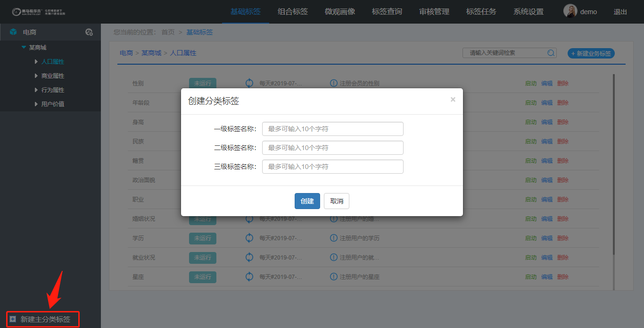The height and width of the screenshot is (328, 644).
Task: Click the info icon in 星座 row
Action: [334, 277]
